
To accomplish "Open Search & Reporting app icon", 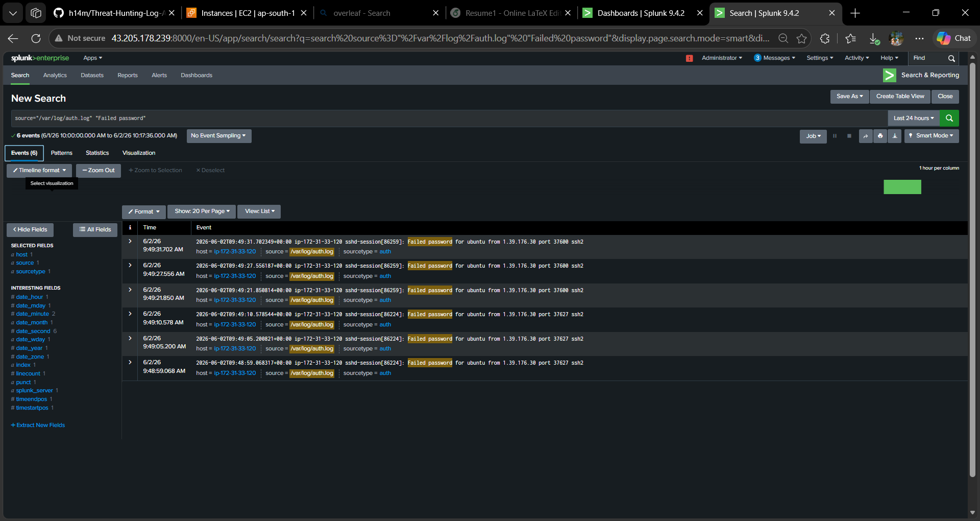I will point(889,75).
